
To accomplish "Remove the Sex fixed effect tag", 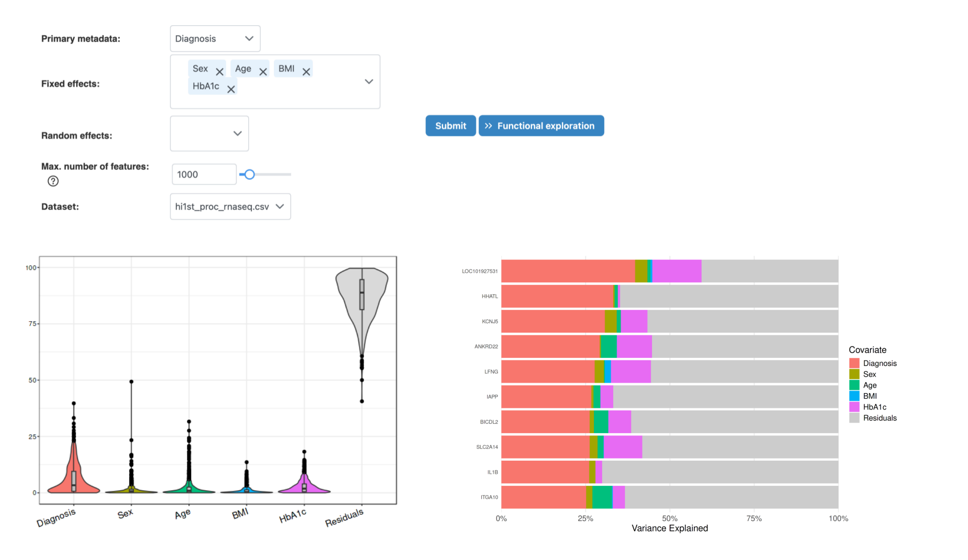I will click(x=219, y=72).
